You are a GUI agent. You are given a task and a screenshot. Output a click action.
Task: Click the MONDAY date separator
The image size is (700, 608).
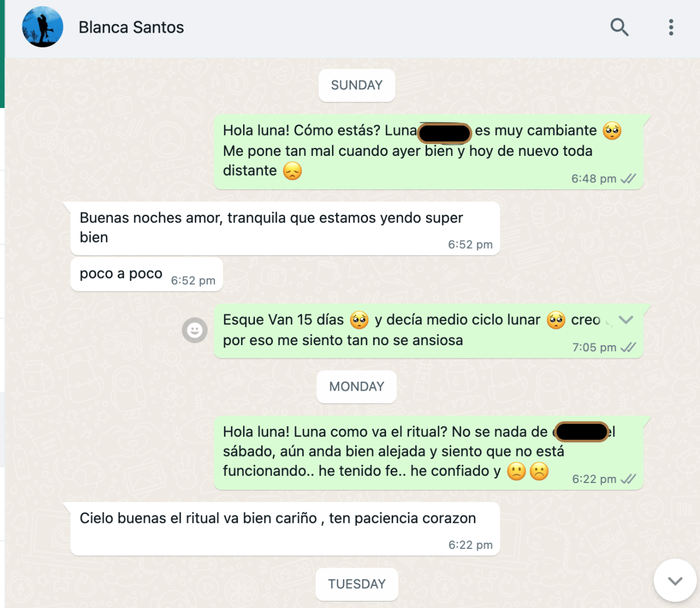pos(357,387)
